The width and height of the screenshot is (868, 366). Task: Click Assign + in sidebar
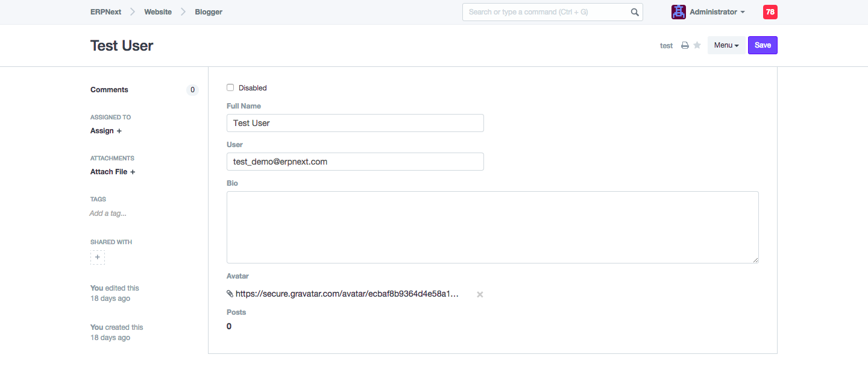(106, 131)
